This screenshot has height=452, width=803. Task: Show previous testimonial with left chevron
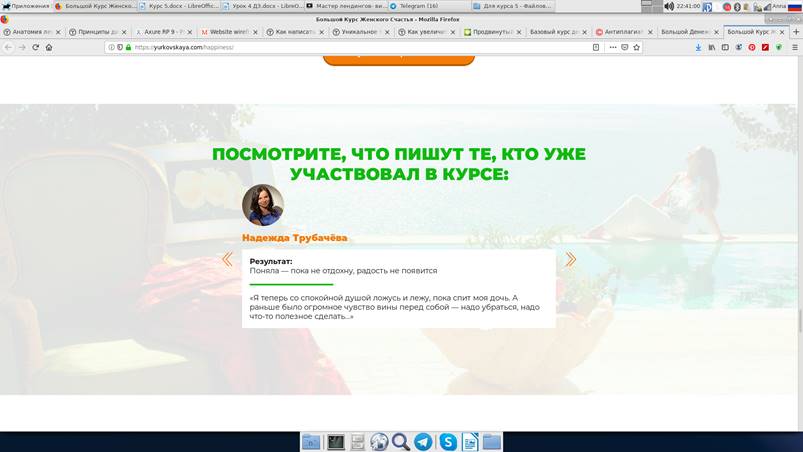(227, 260)
